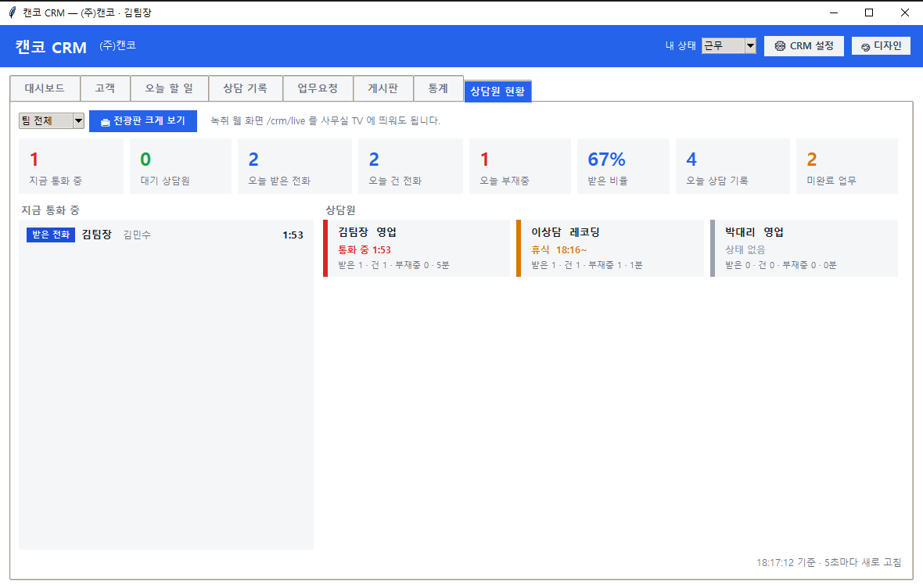Screen dimensions: 923x588
Task: Click the 지금 통화 중 section heading
Action: pyautogui.click(x=50, y=210)
